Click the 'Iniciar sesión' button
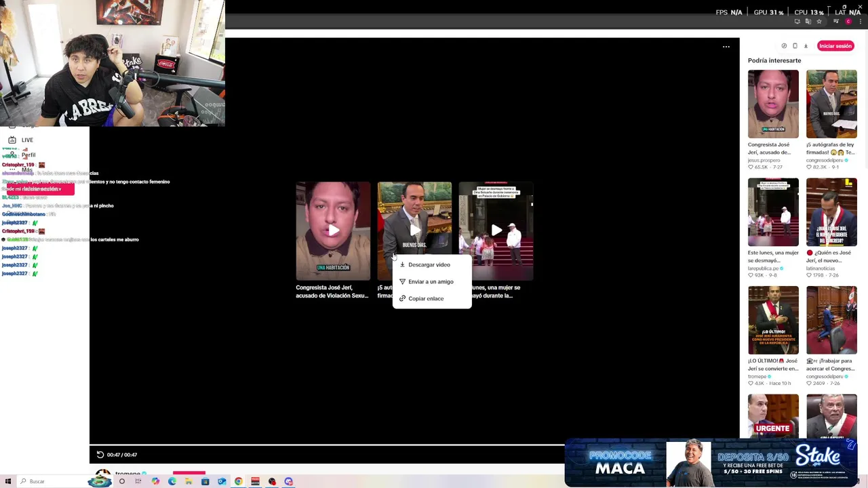This screenshot has width=868, height=488. 835,46
